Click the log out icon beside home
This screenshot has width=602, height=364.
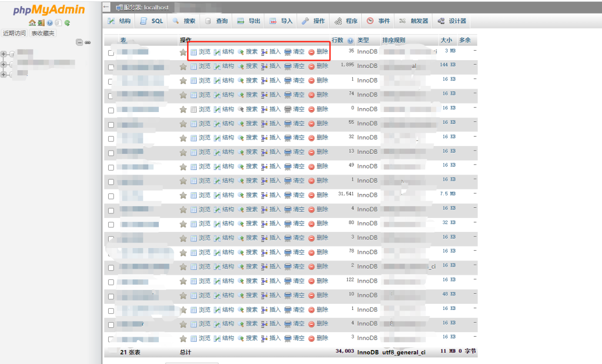click(x=41, y=23)
